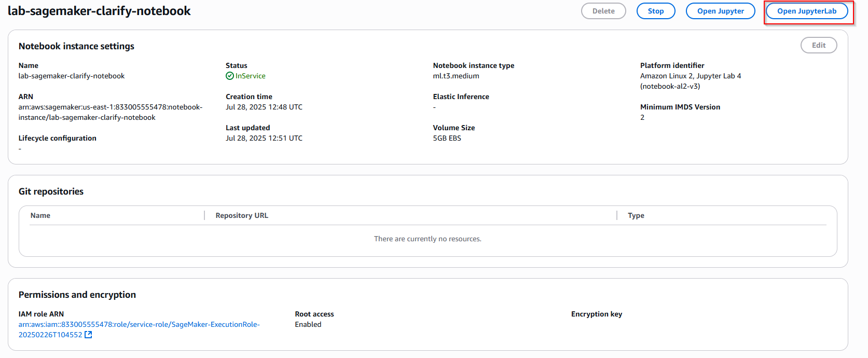Sort Git repositories by Name column
Viewport: 868px width, 358px height.
pyautogui.click(x=40, y=215)
